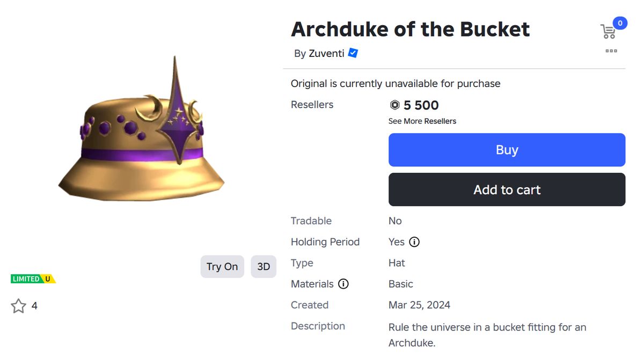Favorite the item with the star icon
Screen dimensions: 644x360
19,306
